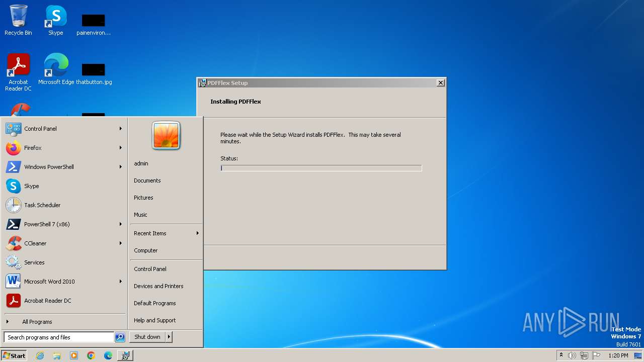Close the PDFFlex Setup window

(x=441, y=83)
